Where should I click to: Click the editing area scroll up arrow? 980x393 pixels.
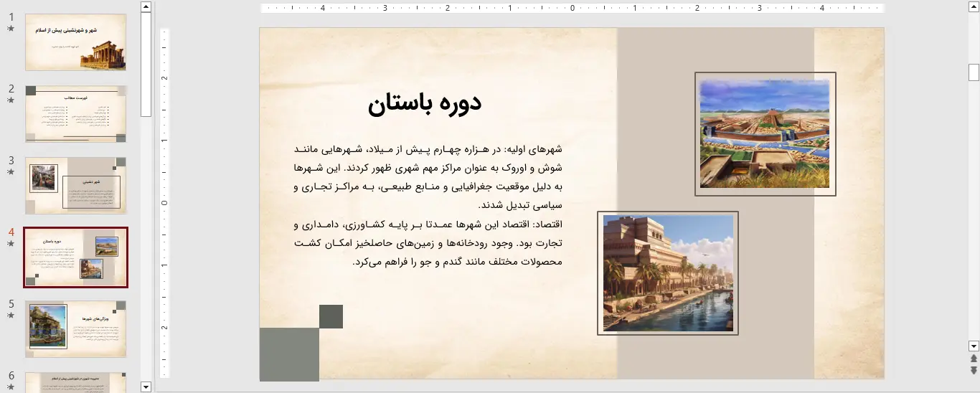pyautogui.click(x=974, y=6)
